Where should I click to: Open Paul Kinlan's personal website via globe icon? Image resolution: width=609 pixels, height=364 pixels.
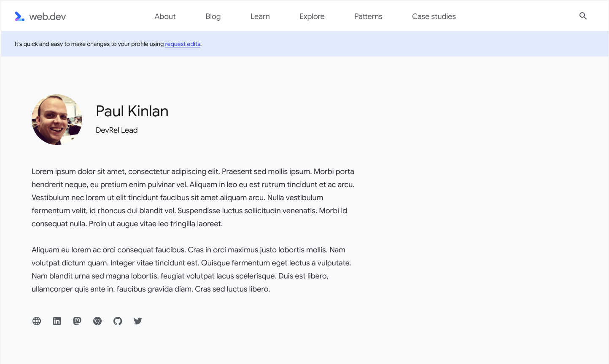tap(37, 321)
